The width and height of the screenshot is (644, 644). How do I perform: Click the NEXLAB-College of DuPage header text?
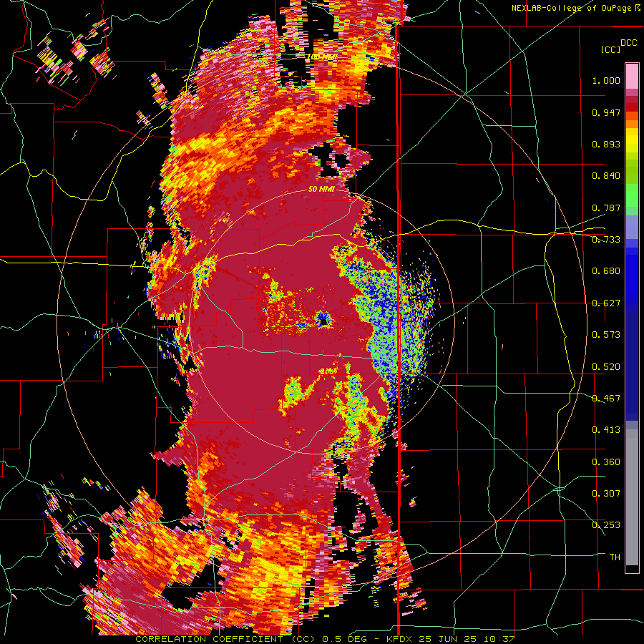point(571,8)
